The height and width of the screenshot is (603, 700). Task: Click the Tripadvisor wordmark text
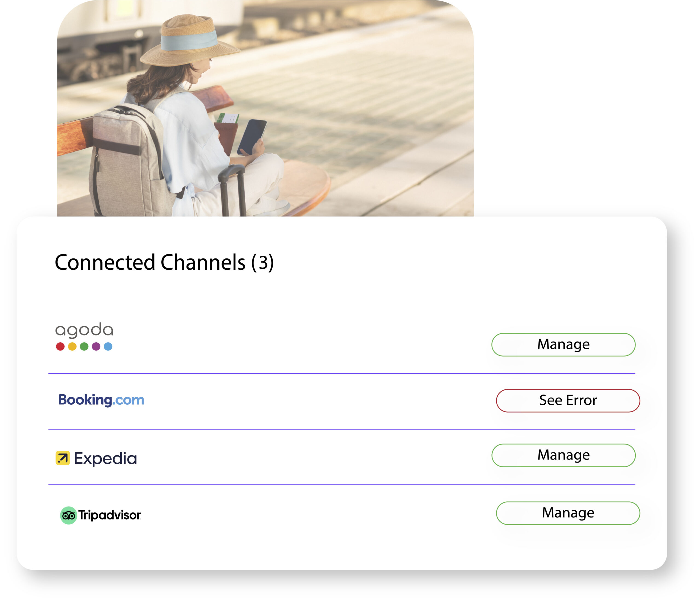(109, 515)
